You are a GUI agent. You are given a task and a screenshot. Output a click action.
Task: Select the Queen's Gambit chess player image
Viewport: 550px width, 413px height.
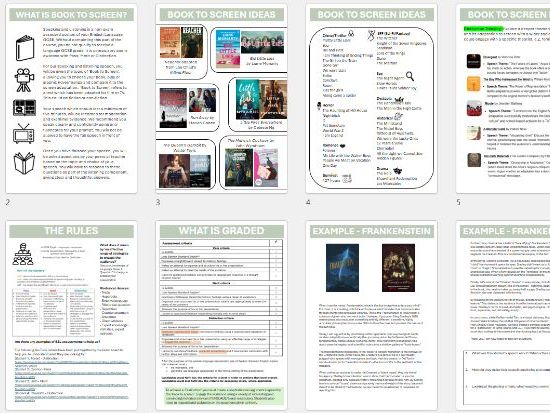[174, 171]
